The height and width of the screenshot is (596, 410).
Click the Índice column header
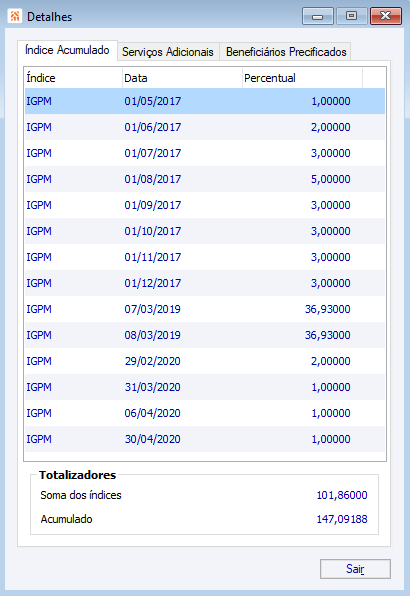(74, 78)
